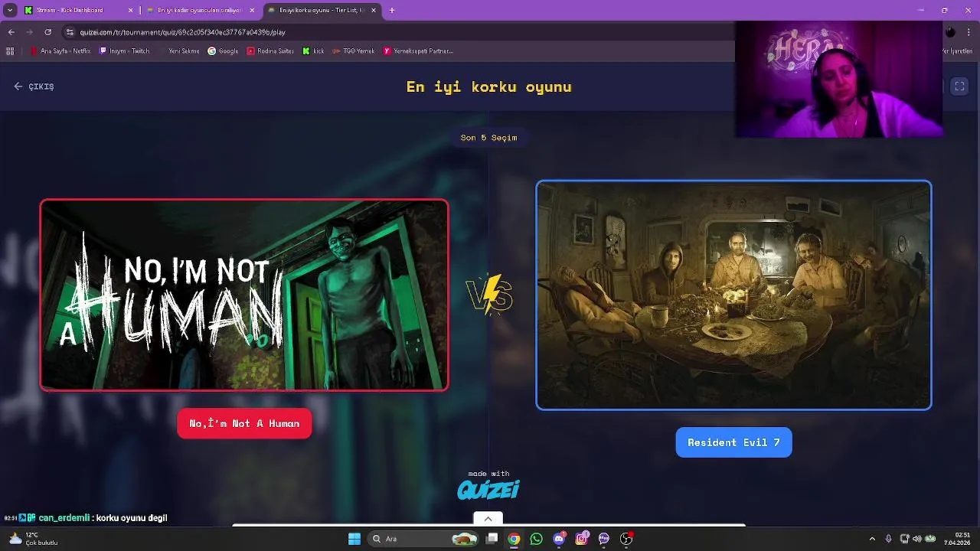Open Instagram from the taskbar
Image resolution: width=980 pixels, height=551 pixels.
[x=581, y=539]
